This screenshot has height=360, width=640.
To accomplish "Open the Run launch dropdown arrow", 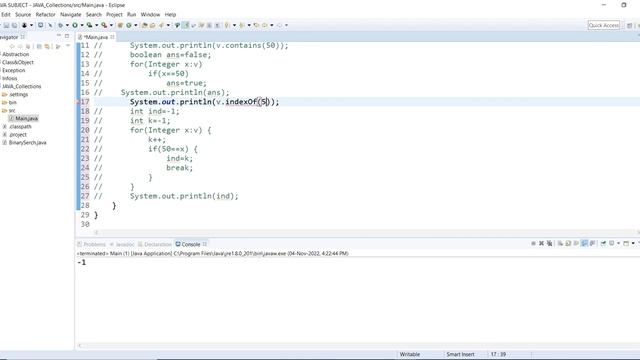I will coord(82,25).
